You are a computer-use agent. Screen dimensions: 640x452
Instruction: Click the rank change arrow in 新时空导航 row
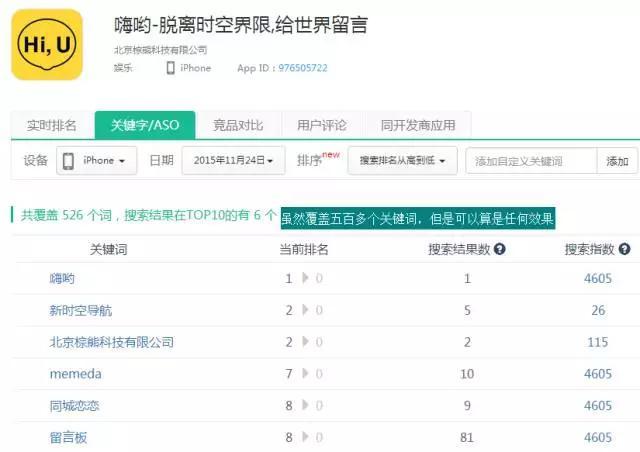coord(305,310)
